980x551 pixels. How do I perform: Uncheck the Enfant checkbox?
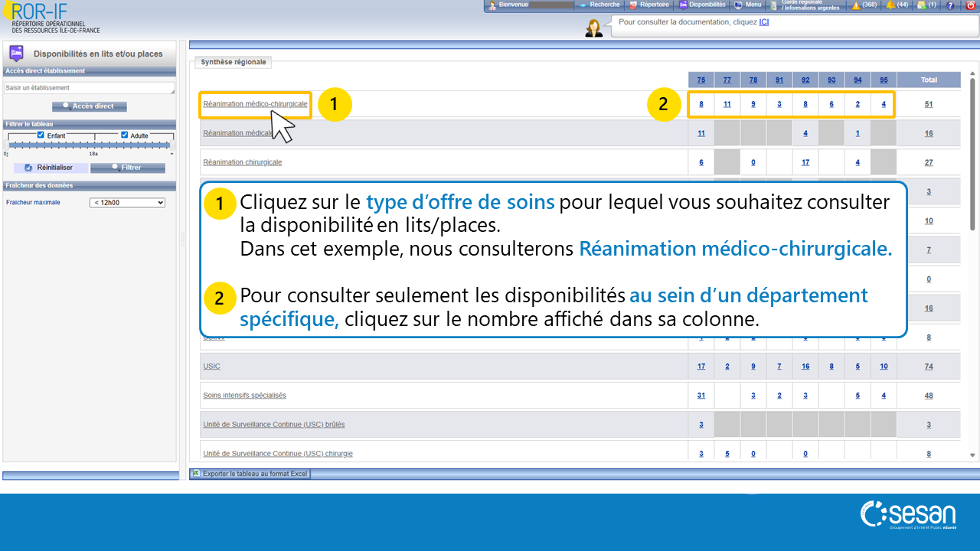point(41,135)
